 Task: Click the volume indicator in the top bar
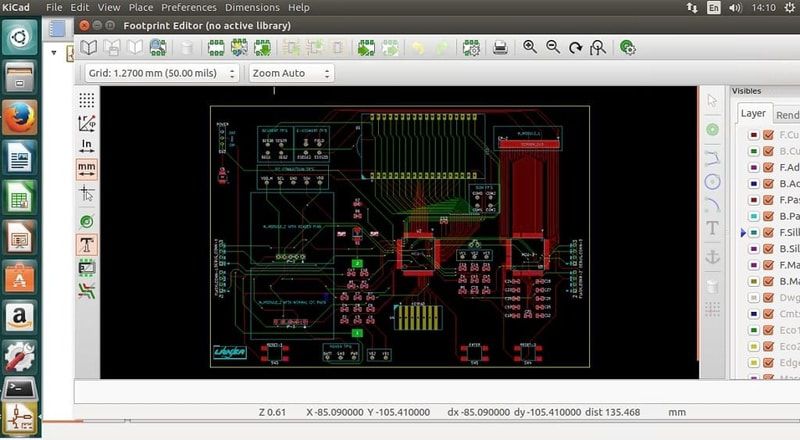tap(735, 8)
